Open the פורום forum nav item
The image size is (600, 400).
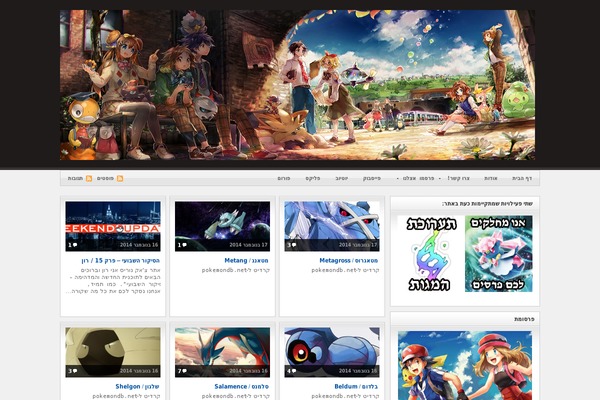click(284, 178)
